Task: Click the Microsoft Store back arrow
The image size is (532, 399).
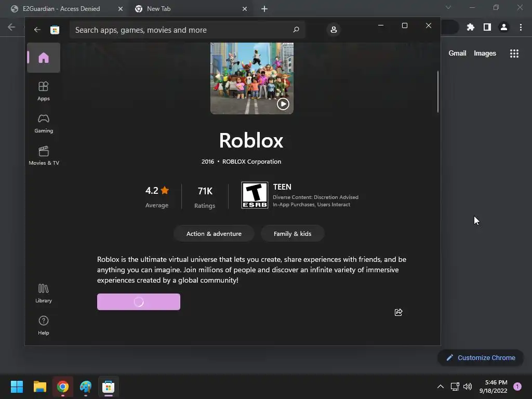Action: pos(37,30)
